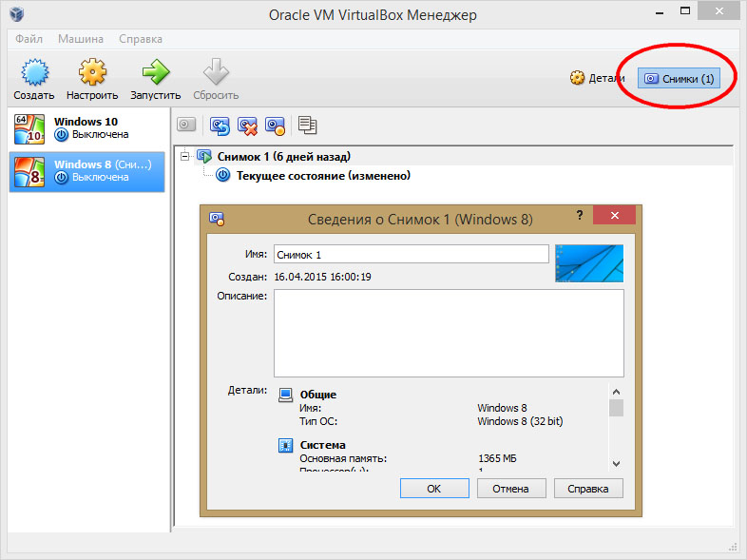747x560 pixels.
Task: Click the details scrollbar up arrow
Action: pyautogui.click(x=616, y=392)
